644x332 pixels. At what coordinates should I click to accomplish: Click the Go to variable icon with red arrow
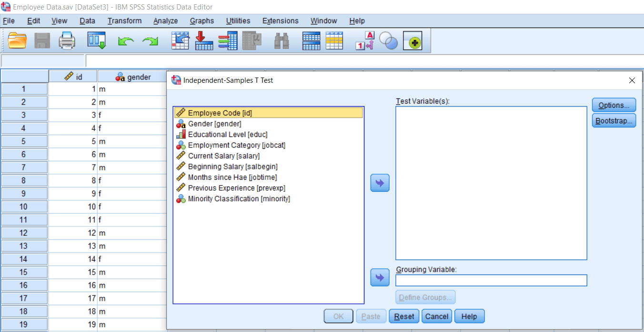(204, 41)
